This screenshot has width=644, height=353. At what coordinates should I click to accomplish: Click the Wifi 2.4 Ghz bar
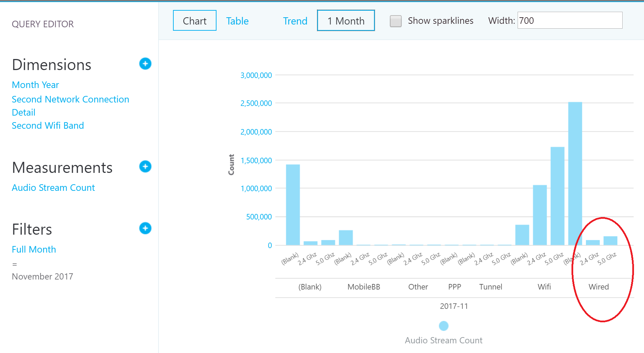pyautogui.click(x=540, y=215)
